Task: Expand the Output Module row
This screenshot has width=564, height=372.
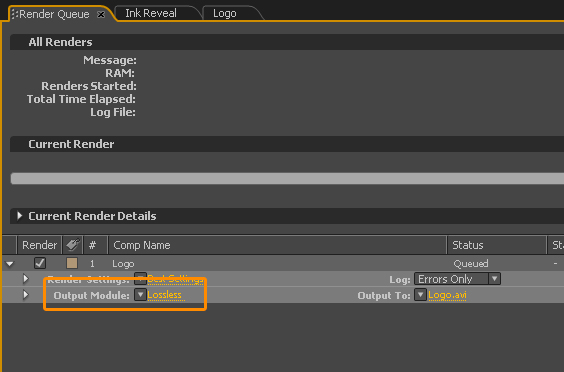Action: point(26,295)
